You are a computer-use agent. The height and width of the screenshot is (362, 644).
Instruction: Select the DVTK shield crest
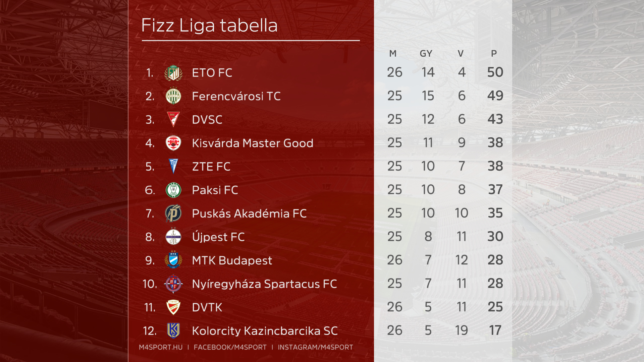tap(173, 307)
